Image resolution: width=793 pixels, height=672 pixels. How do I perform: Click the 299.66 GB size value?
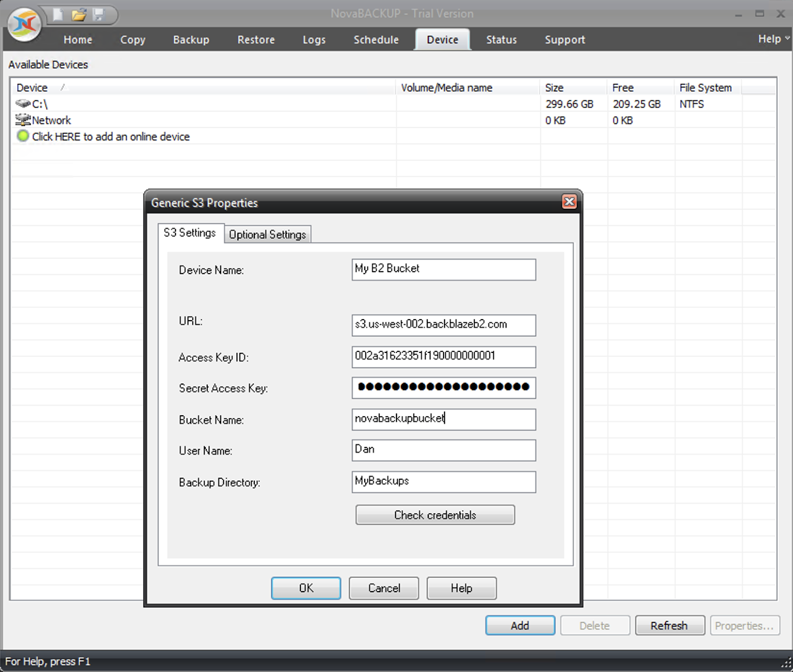pyautogui.click(x=569, y=104)
